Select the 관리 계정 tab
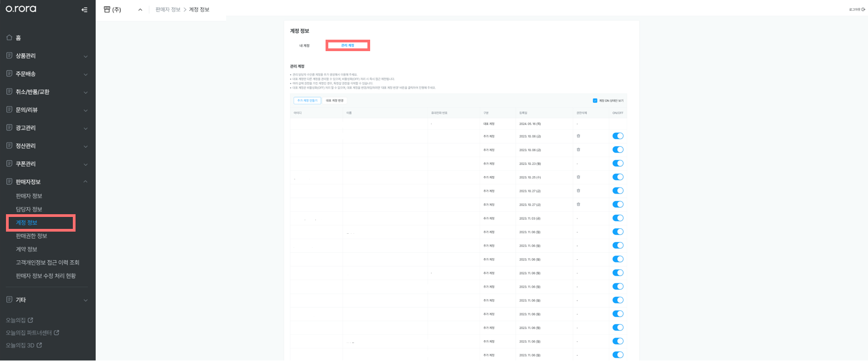The image size is (868, 361). coord(348,46)
